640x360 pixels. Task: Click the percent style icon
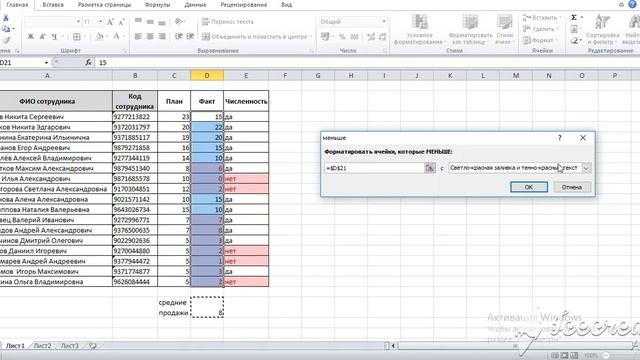pyautogui.click(x=342, y=37)
